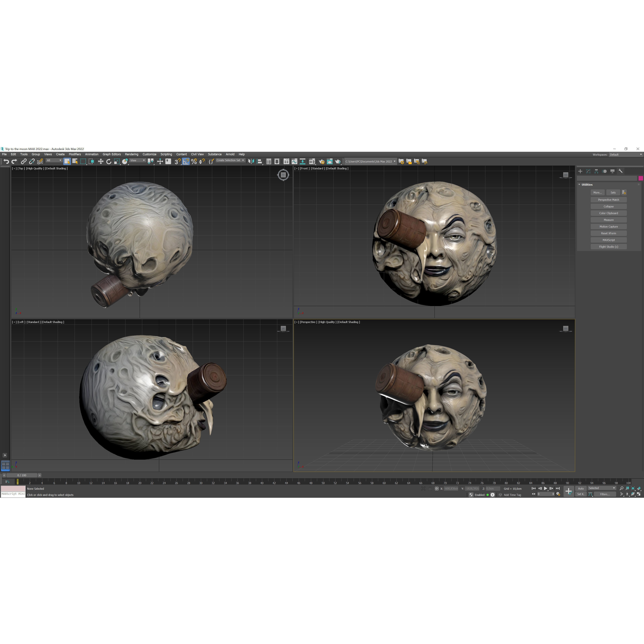Select the Unlink selection tool
Screen dimensions: 644x644
pyautogui.click(x=32, y=162)
